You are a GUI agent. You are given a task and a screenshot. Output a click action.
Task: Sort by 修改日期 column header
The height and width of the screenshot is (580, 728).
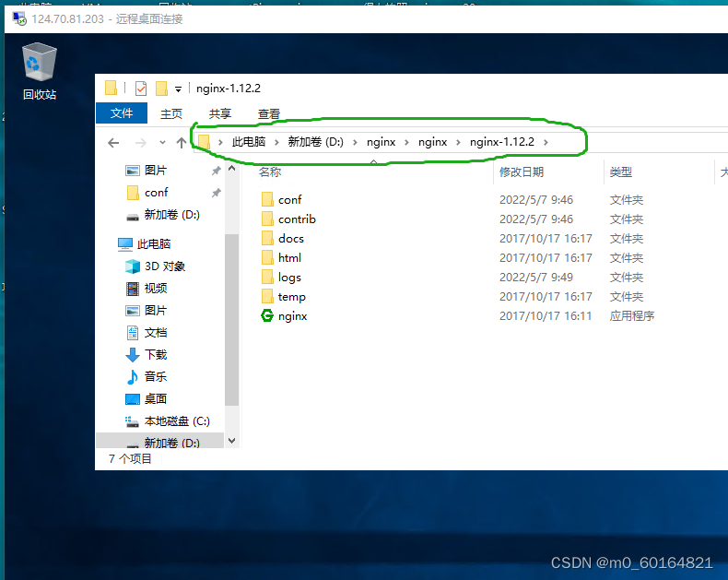pos(522,172)
